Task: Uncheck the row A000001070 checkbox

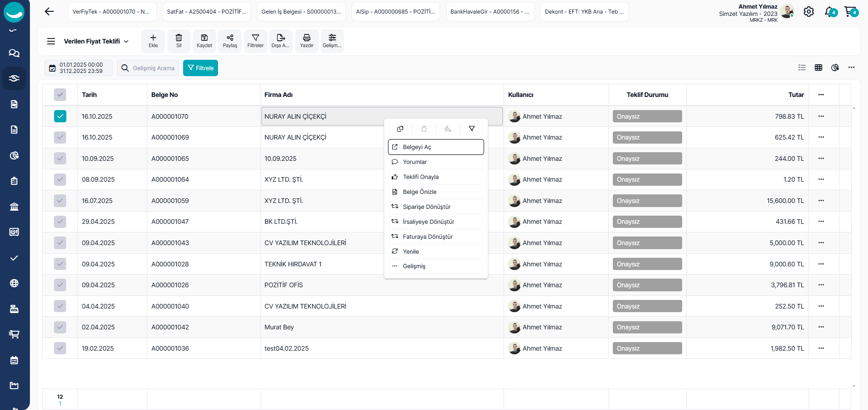Action: pyautogui.click(x=60, y=116)
